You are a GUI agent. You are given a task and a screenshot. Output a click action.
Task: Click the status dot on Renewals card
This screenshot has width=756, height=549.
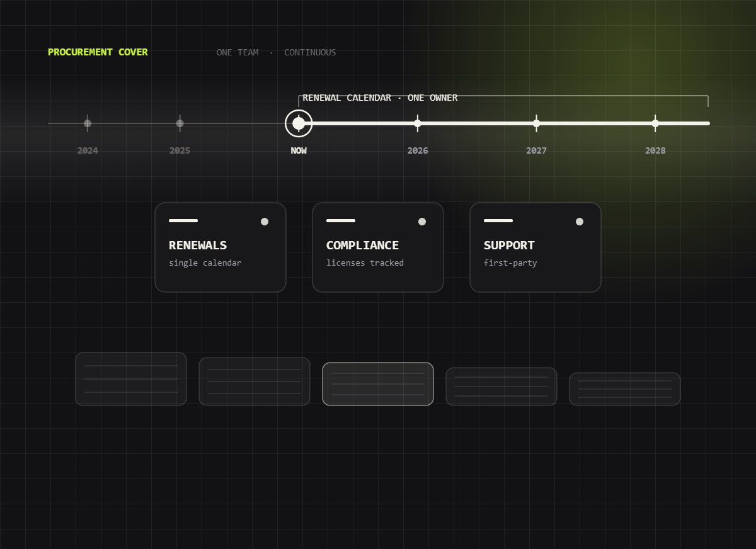tap(265, 222)
